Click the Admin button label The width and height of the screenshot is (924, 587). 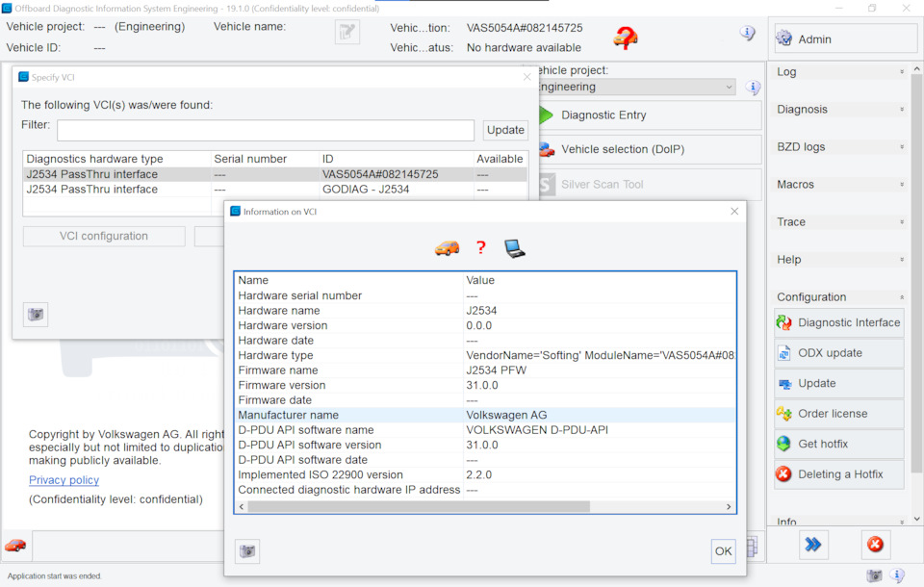[x=814, y=39]
